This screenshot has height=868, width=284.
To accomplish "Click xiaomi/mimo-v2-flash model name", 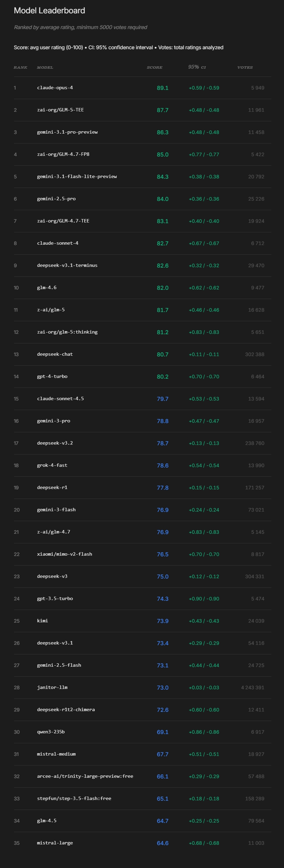I will point(64,554).
